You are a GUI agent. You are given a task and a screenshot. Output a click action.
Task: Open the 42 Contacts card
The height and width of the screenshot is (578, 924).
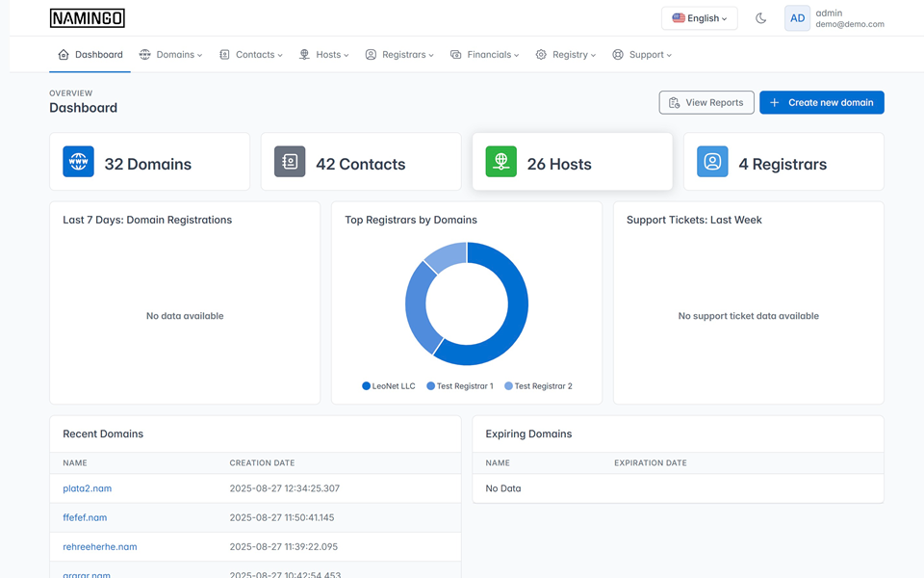[361, 162]
